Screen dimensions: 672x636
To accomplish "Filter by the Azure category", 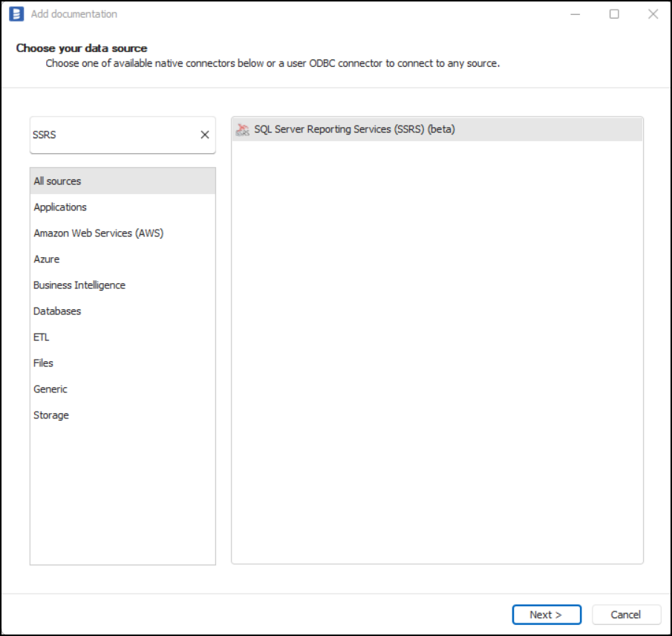I will tap(46, 259).
